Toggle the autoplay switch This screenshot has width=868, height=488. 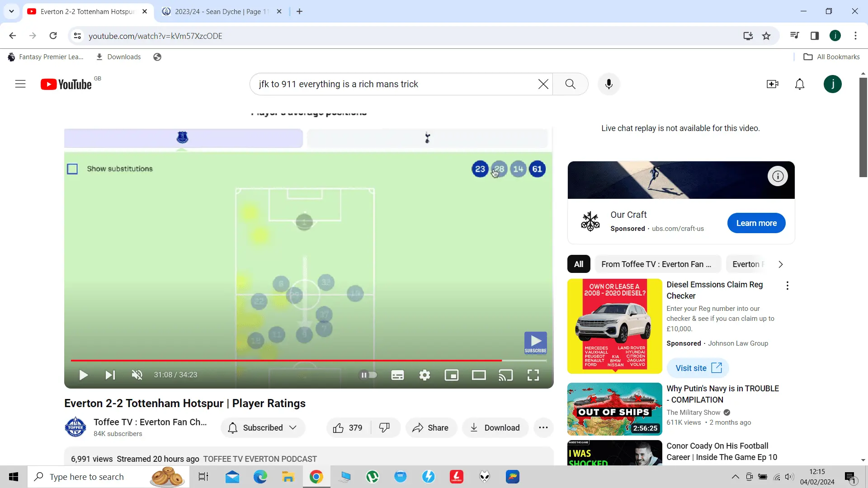(x=368, y=375)
